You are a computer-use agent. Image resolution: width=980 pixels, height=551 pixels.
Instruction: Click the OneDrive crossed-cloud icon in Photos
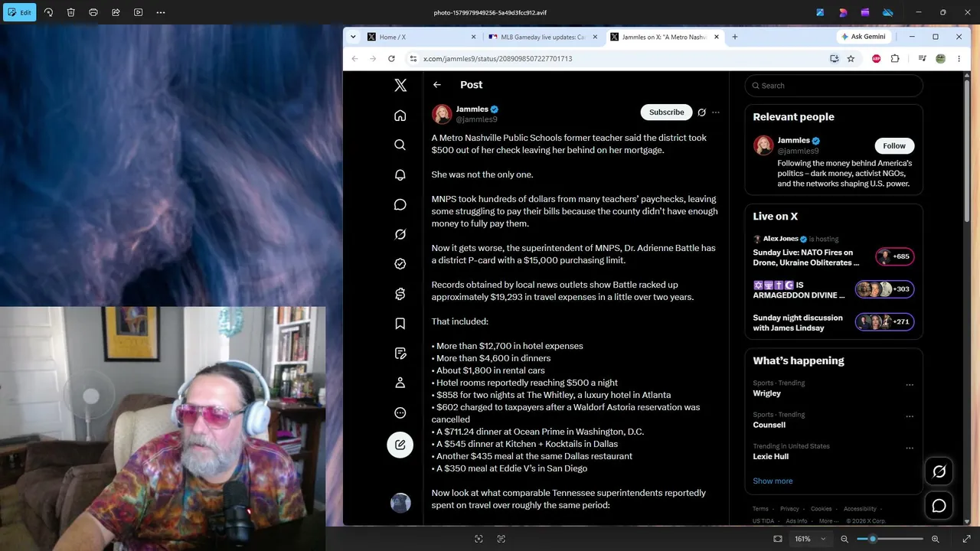[888, 12]
